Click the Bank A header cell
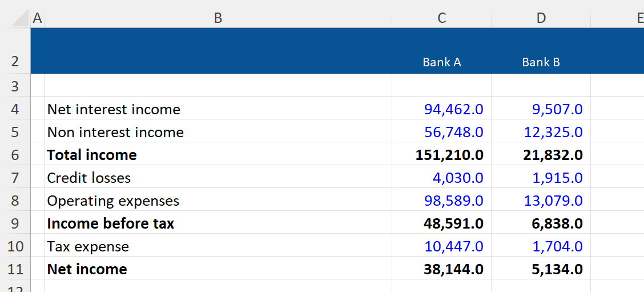This screenshot has width=644, height=292. (x=441, y=62)
